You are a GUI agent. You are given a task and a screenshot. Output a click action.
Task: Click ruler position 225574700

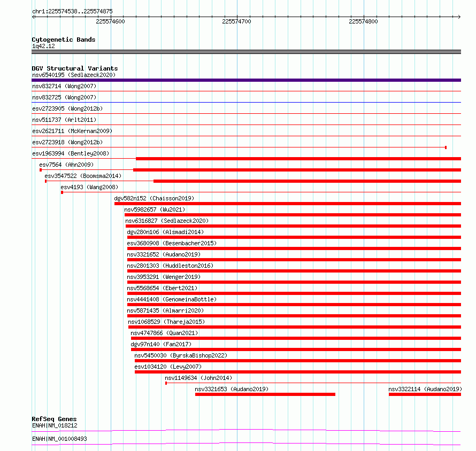(x=236, y=21)
